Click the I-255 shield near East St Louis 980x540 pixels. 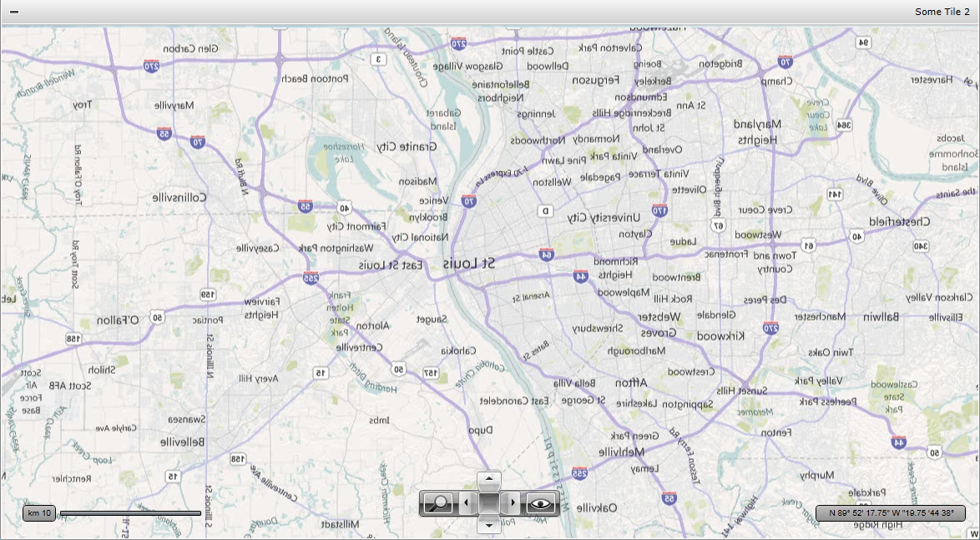pos(311,277)
